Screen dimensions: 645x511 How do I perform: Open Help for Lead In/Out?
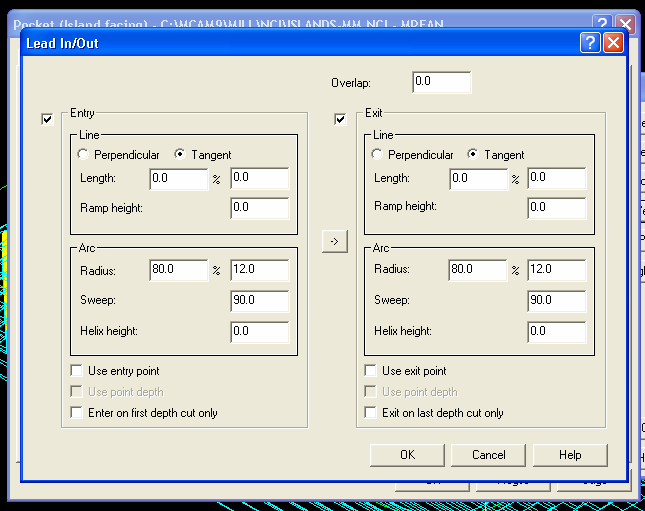point(570,455)
